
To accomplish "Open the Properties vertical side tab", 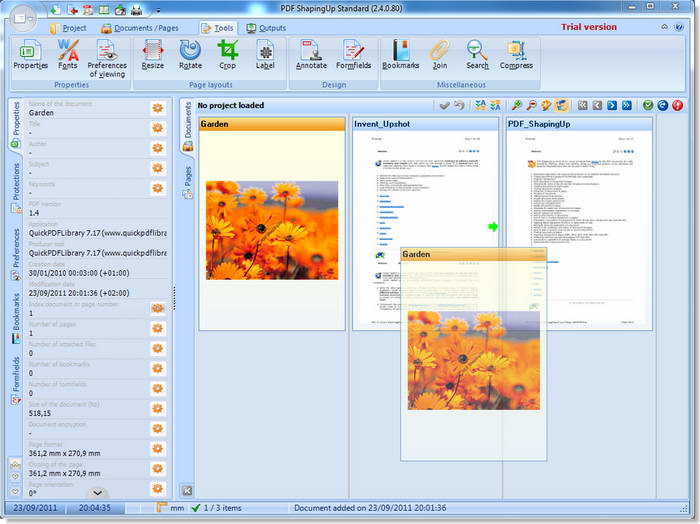I will click(x=16, y=125).
